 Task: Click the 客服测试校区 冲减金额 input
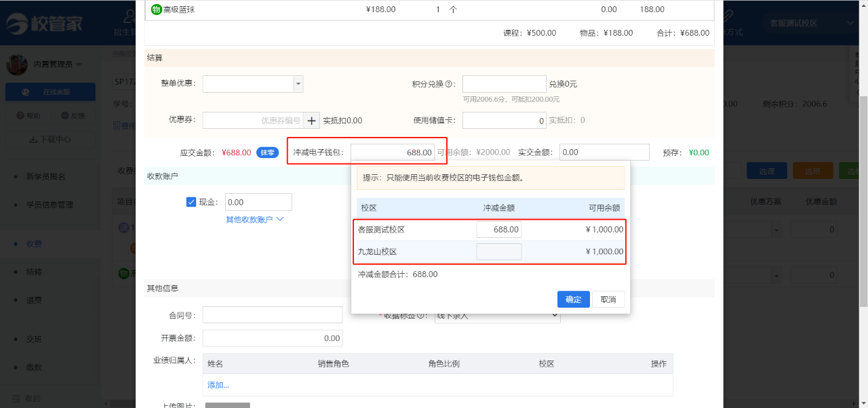[x=498, y=230]
